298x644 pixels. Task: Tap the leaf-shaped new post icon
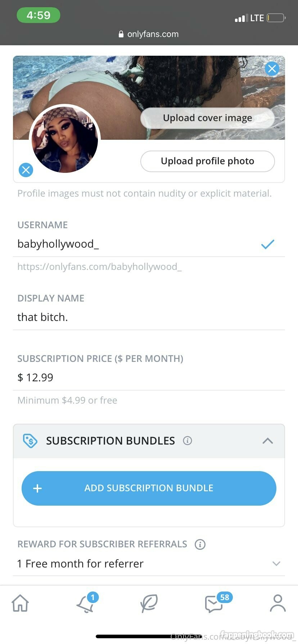149,603
